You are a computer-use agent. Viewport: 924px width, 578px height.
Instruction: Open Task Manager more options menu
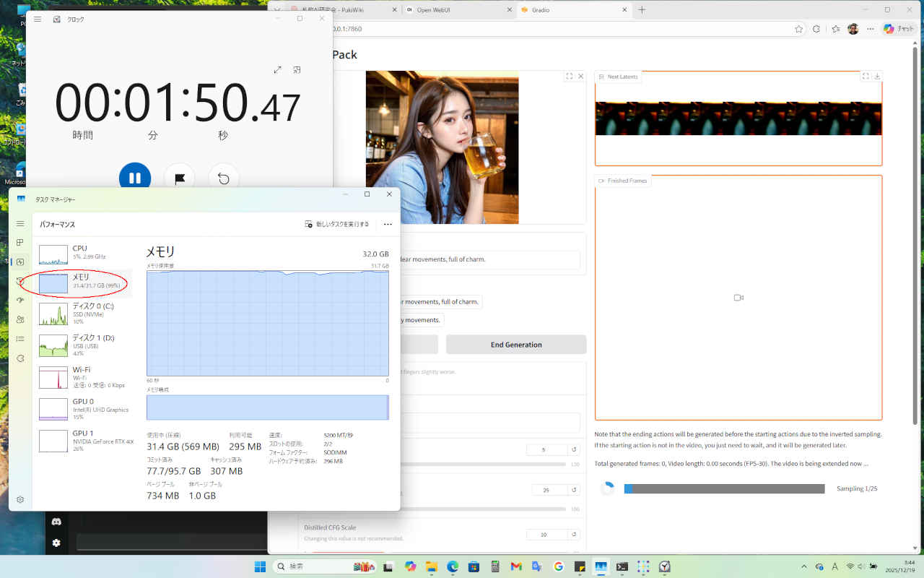click(388, 224)
